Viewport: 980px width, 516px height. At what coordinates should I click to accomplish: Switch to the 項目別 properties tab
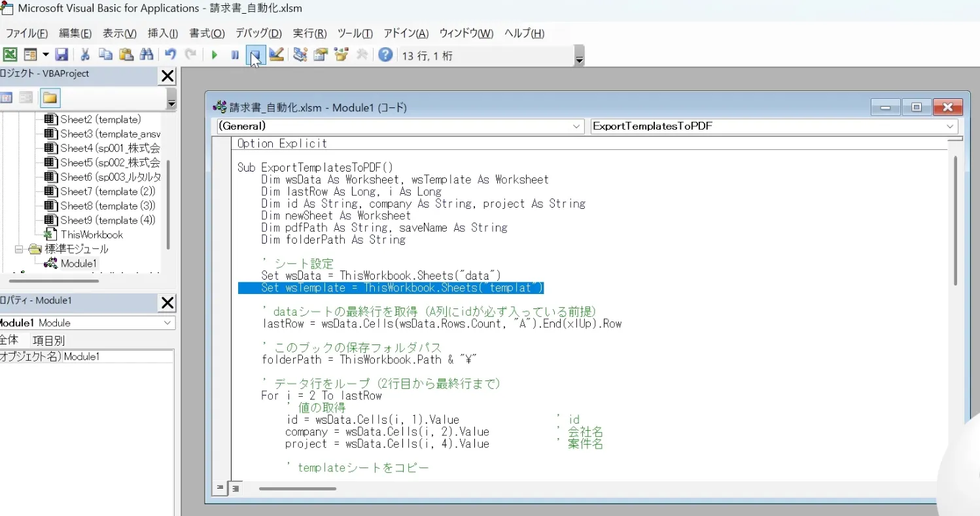coord(49,340)
